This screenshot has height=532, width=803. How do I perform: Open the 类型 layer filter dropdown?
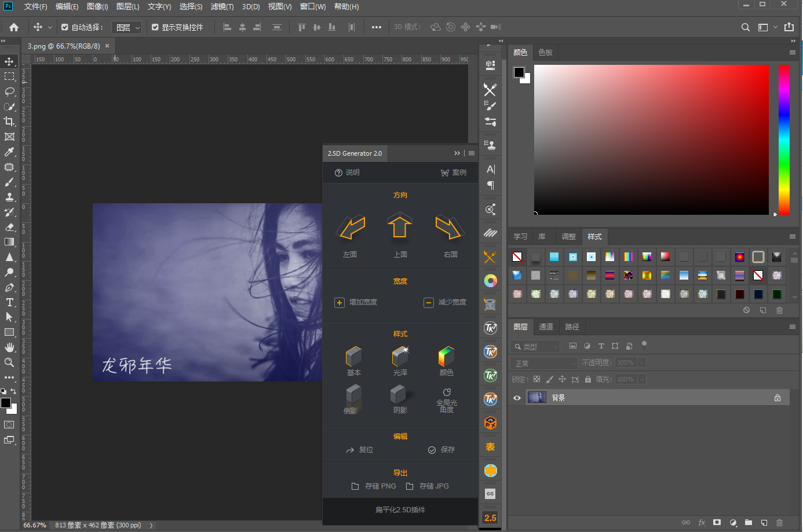[x=535, y=346]
